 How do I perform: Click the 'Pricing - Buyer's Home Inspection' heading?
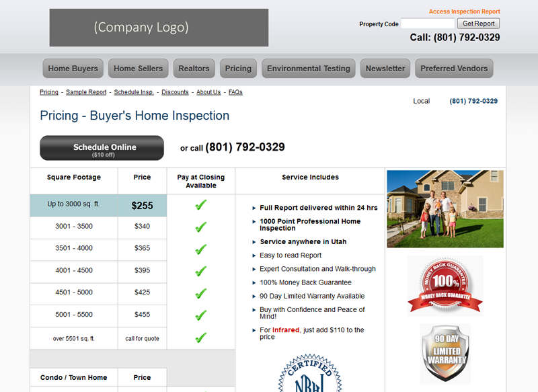tap(134, 116)
